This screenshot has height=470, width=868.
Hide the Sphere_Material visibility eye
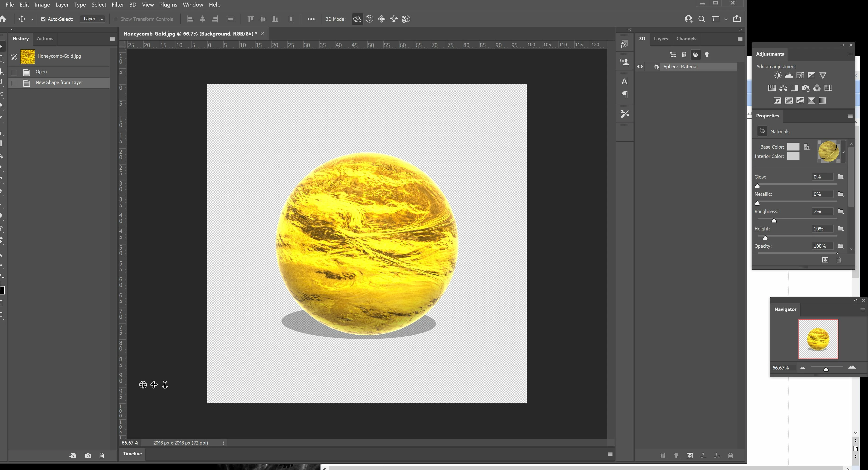640,67
